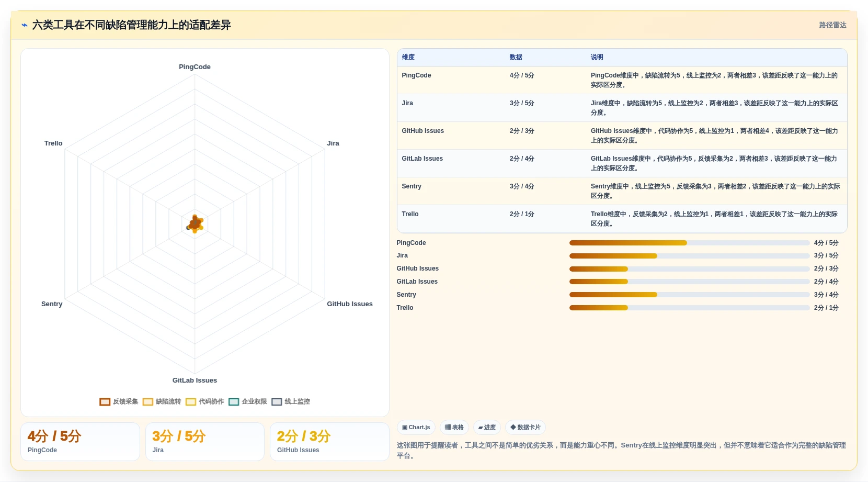Select the Jira row in the table
The height and width of the screenshot is (482, 868).
click(x=622, y=108)
